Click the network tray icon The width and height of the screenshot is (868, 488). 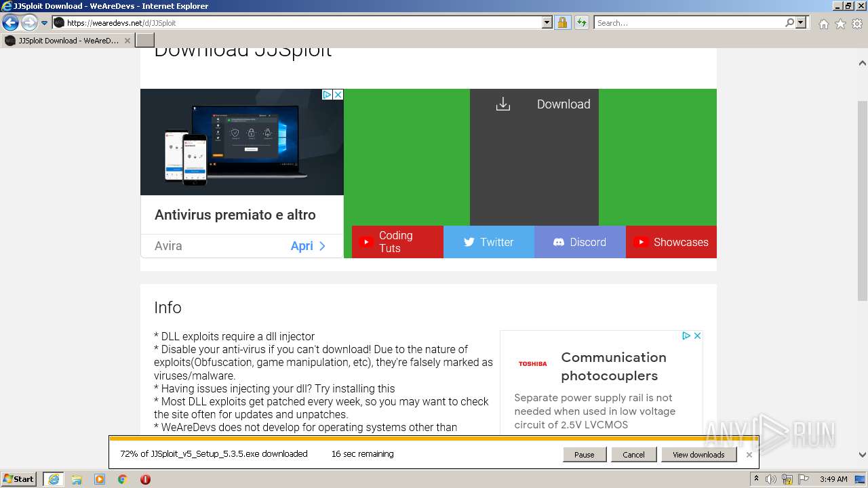click(788, 479)
